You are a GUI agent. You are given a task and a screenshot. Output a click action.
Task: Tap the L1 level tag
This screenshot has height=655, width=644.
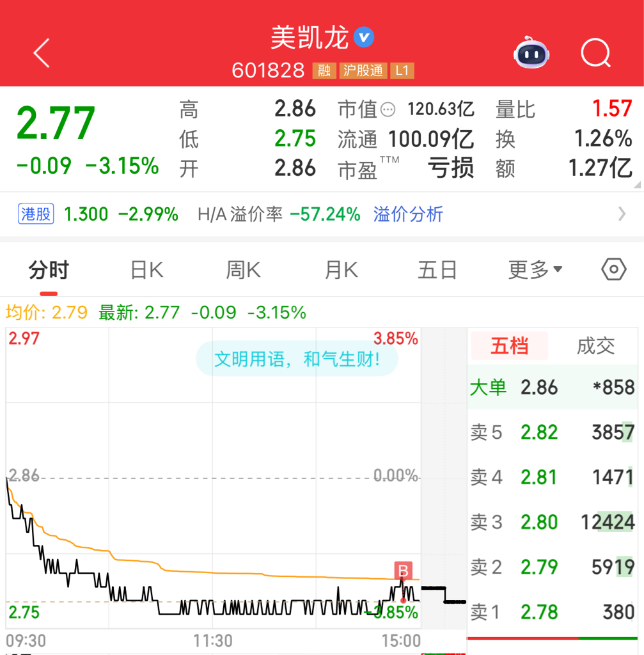pyautogui.click(x=402, y=70)
